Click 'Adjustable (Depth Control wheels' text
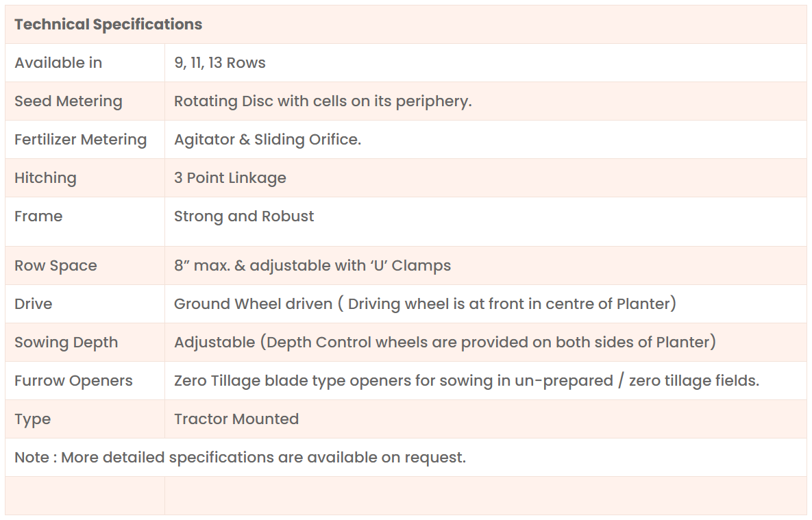The width and height of the screenshot is (812, 520). click(445, 343)
